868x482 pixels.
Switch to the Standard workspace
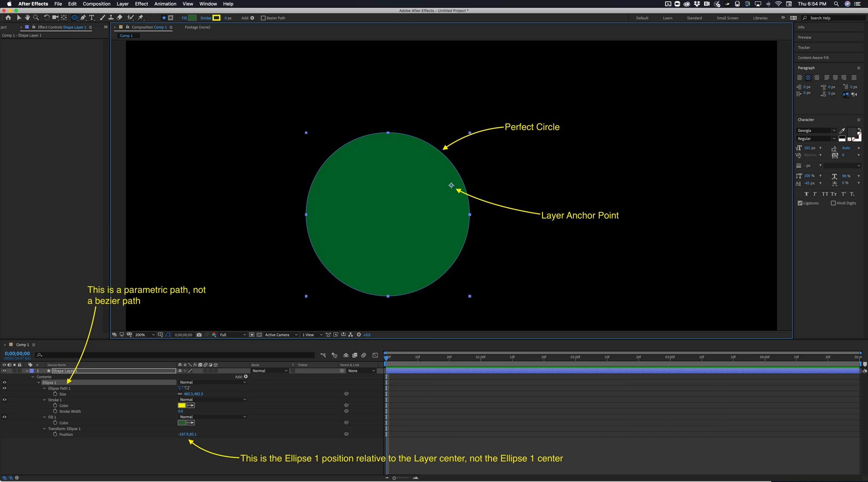tap(694, 18)
